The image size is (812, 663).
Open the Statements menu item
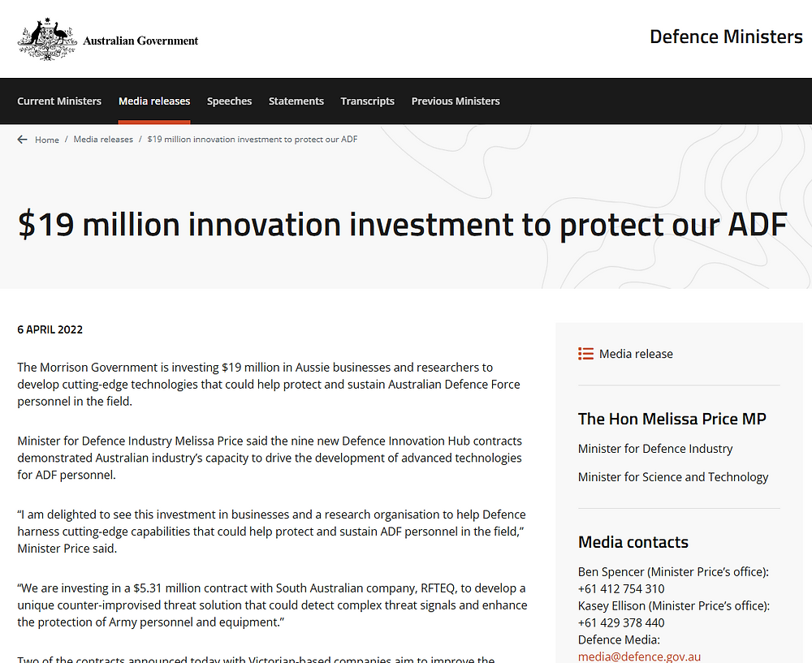click(296, 101)
